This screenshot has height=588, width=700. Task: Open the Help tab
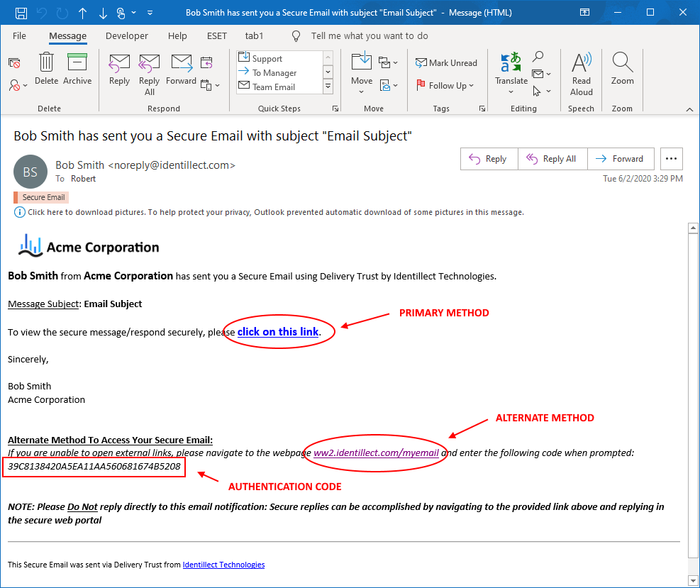click(177, 35)
